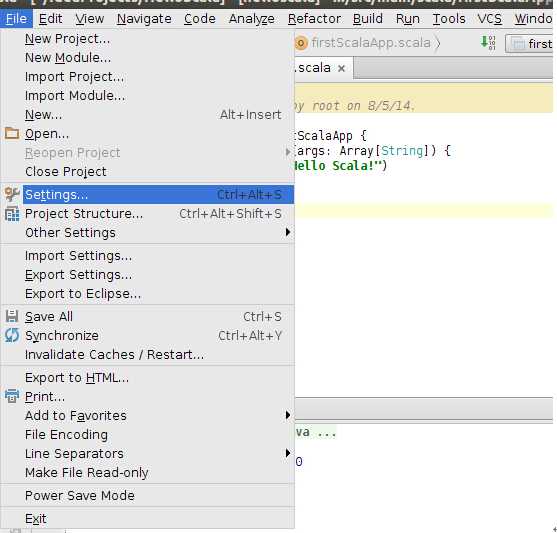Choose New... with Alt+Insert shortcut
The image size is (557, 533).
pyautogui.click(x=147, y=114)
